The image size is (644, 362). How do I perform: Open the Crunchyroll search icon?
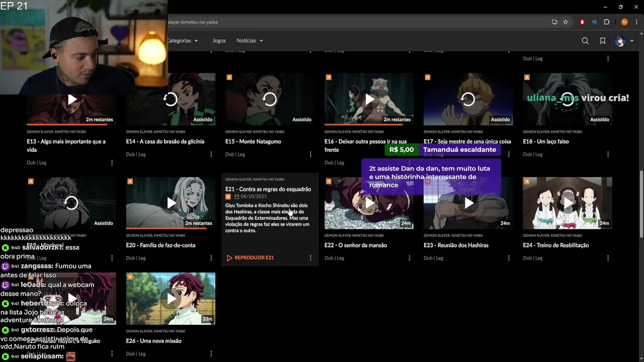(585, 41)
